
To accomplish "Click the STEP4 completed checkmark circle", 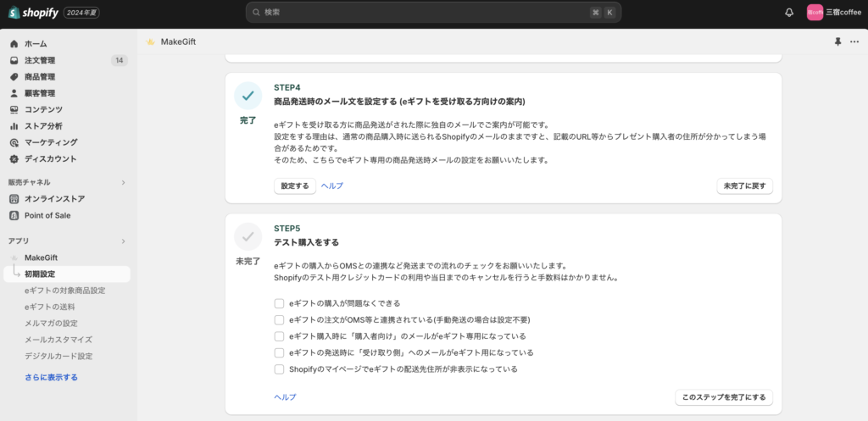I will [x=248, y=96].
